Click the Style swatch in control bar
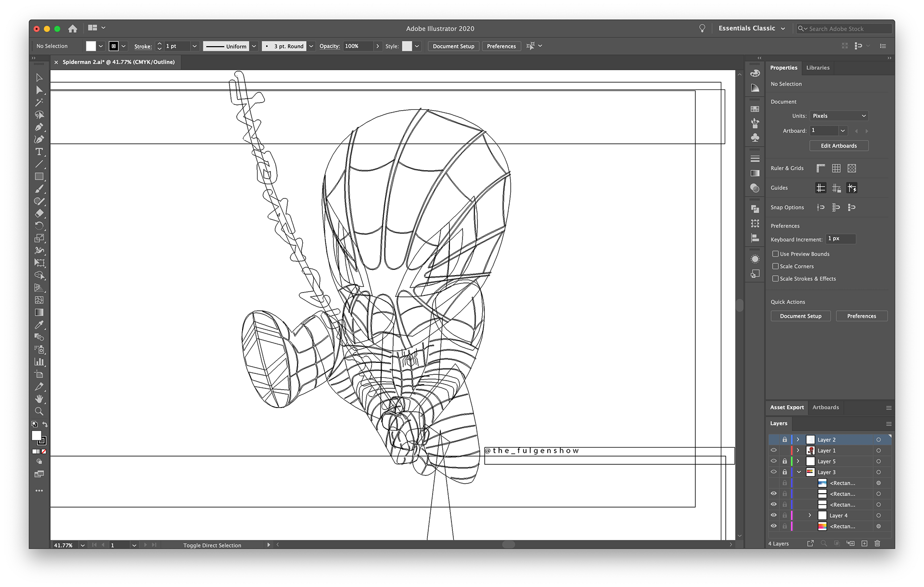The height and width of the screenshot is (587, 924). pos(407,46)
